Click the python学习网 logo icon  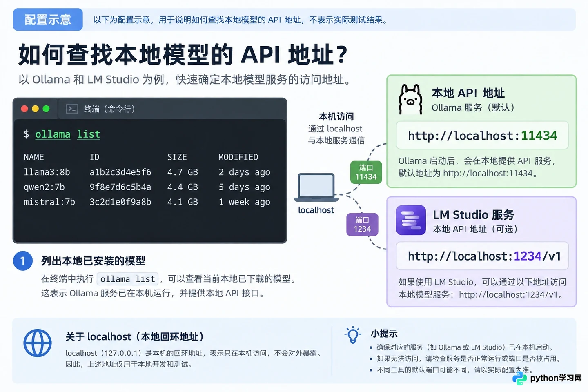pos(519,378)
